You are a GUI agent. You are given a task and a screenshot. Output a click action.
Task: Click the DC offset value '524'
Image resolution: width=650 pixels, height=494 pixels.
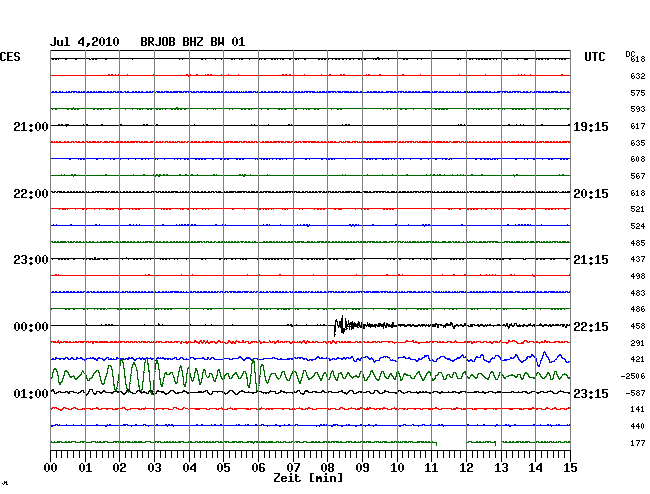tap(638, 226)
